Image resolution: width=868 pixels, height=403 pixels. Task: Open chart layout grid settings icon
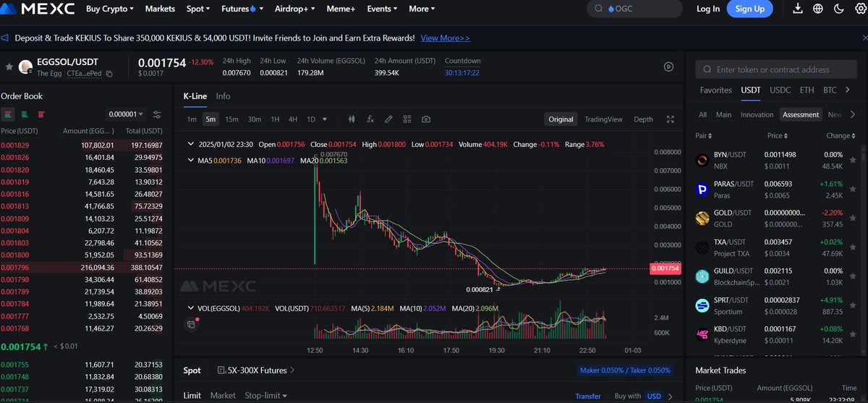407,119
